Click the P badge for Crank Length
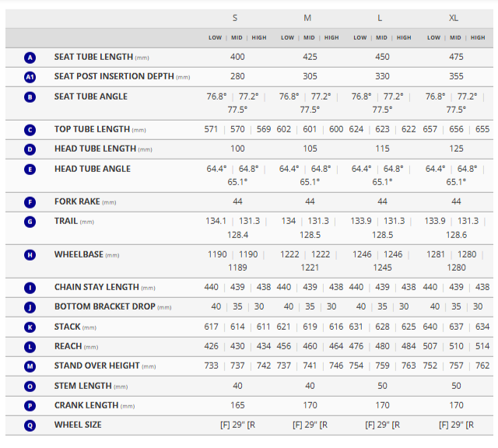This screenshot has height=448, width=498. (30, 405)
